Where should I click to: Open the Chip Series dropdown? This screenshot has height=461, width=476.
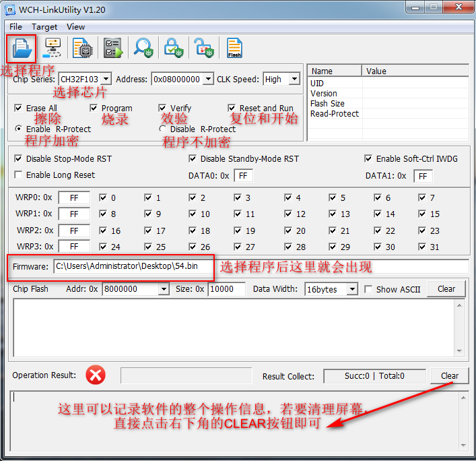(106, 79)
